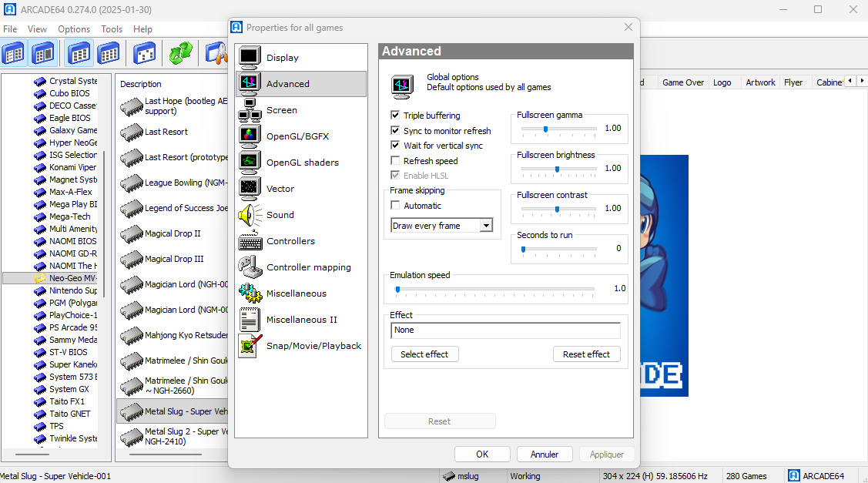Open the Options menu

[74, 29]
